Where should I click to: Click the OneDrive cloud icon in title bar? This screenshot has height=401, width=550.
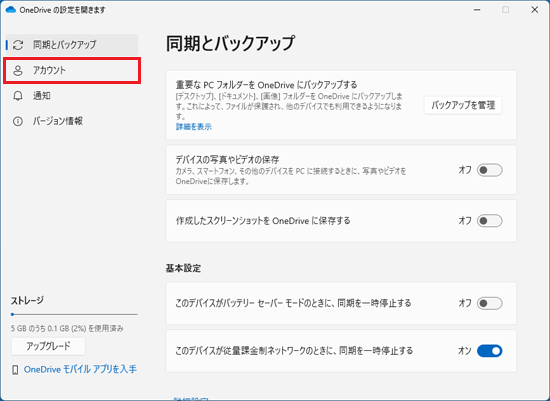[x=11, y=9]
